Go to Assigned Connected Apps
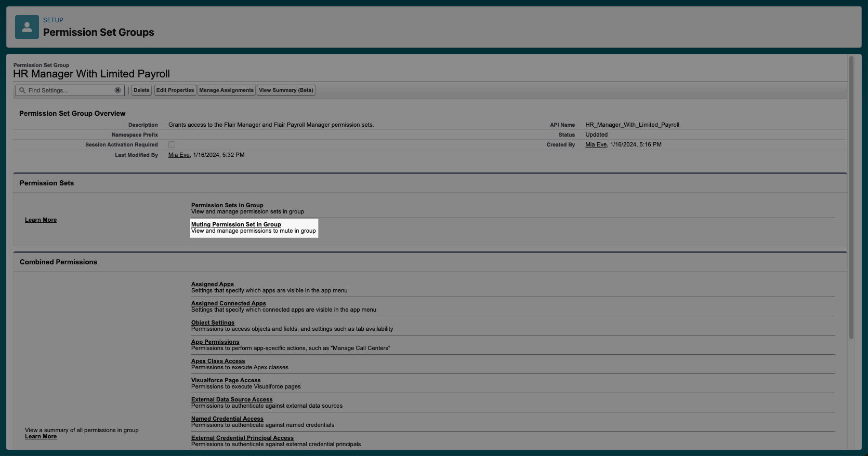 228,303
